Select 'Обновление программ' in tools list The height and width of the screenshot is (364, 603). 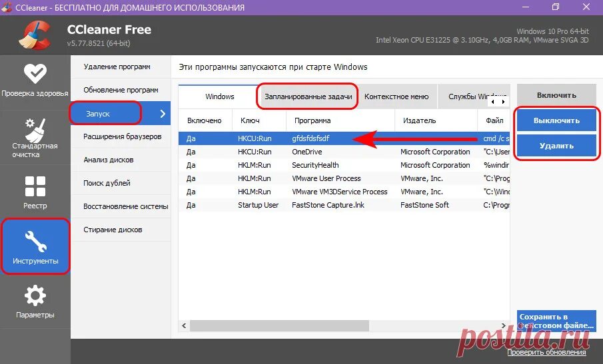tap(121, 90)
